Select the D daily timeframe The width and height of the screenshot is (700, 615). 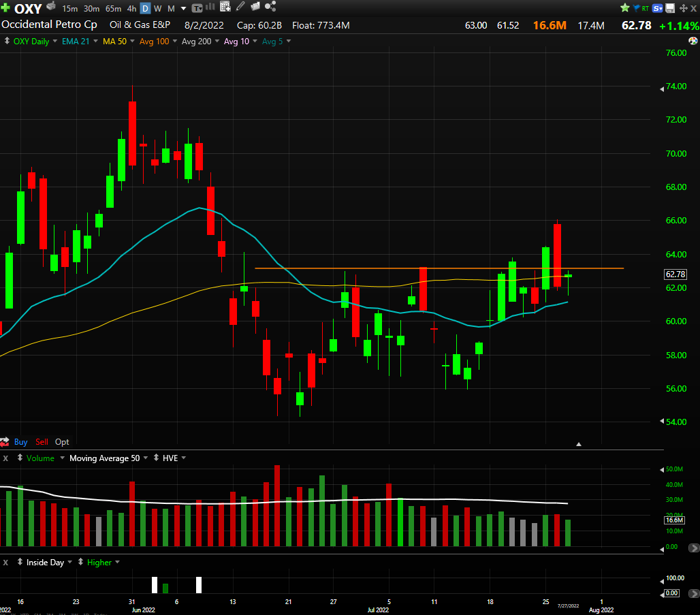(x=145, y=8)
